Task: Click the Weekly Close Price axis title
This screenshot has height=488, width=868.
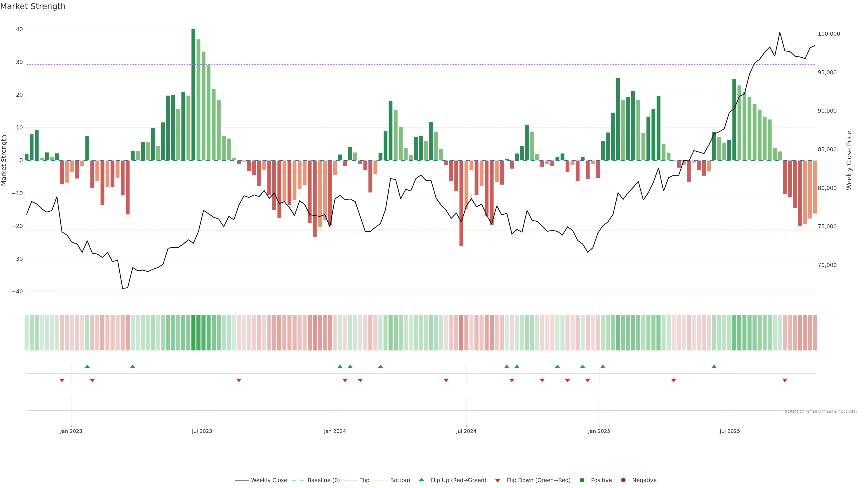Action: coord(849,160)
